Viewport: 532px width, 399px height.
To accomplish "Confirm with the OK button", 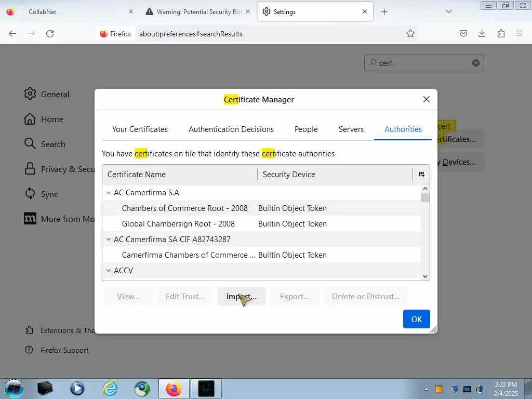I will [x=416, y=319].
